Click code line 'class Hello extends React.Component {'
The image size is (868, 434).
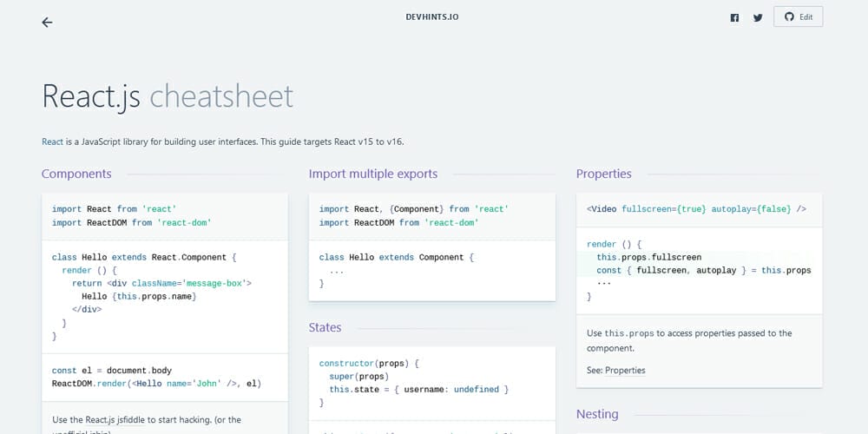tap(144, 258)
